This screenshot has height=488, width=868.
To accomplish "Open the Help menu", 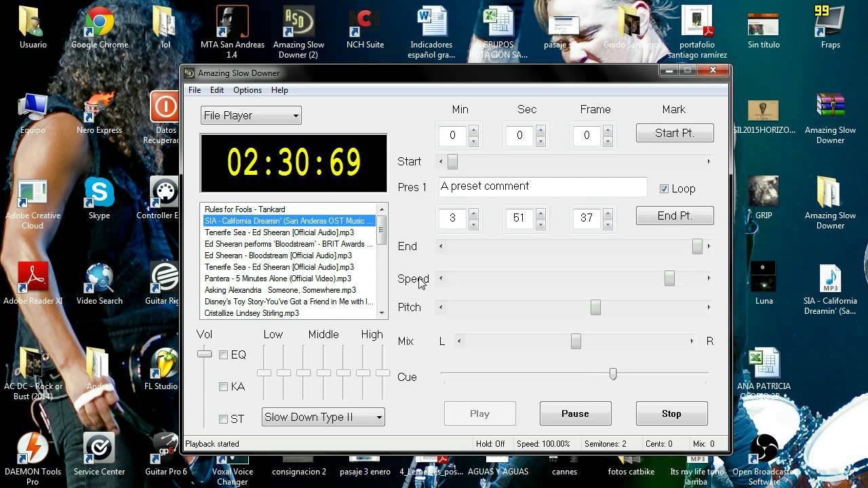I will [x=279, y=90].
